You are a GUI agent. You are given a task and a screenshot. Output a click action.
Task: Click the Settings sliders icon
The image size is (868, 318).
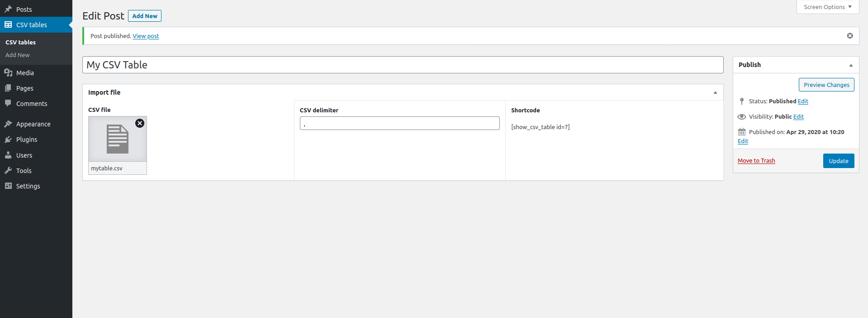pyautogui.click(x=8, y=186)
